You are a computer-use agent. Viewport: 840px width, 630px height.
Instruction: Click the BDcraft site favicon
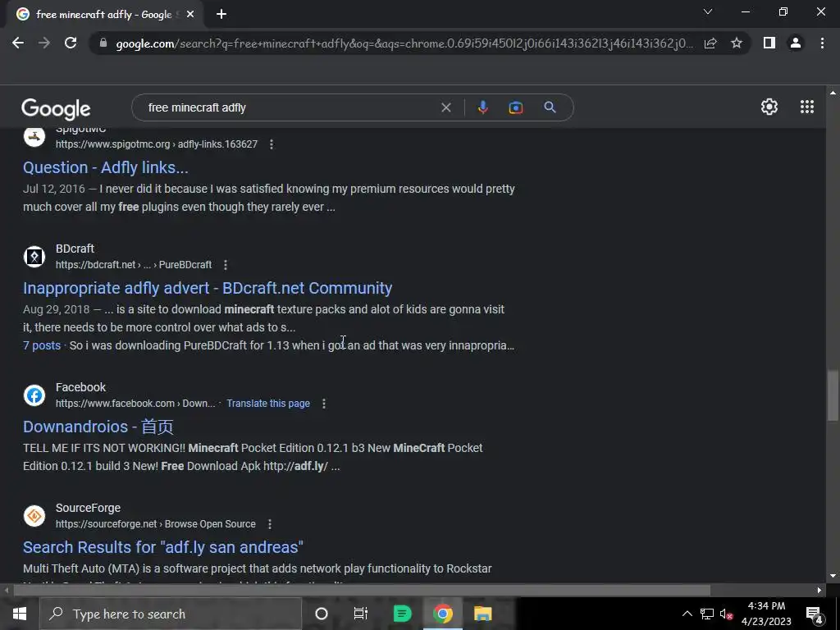pyautogui.click(x=34, y=257)
